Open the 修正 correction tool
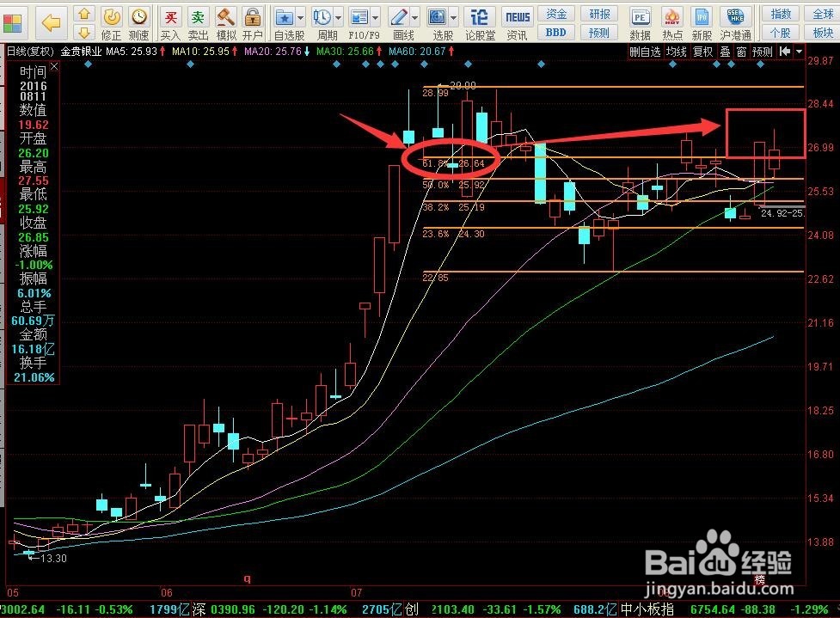This screenshot has width=840, height=618. click(112, 23)
